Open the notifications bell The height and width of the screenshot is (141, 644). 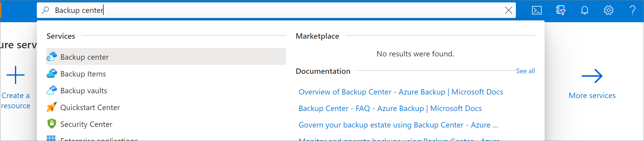(x=584, y=10)
